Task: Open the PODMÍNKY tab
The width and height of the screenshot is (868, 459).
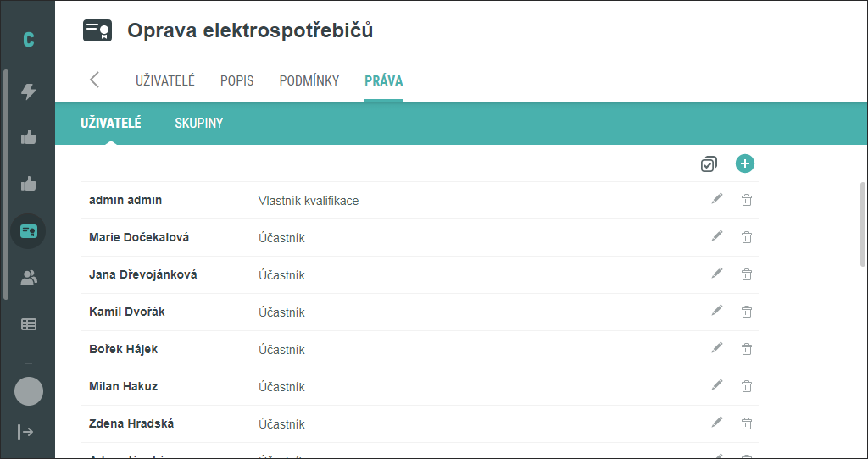Action: tap(309, 80)
